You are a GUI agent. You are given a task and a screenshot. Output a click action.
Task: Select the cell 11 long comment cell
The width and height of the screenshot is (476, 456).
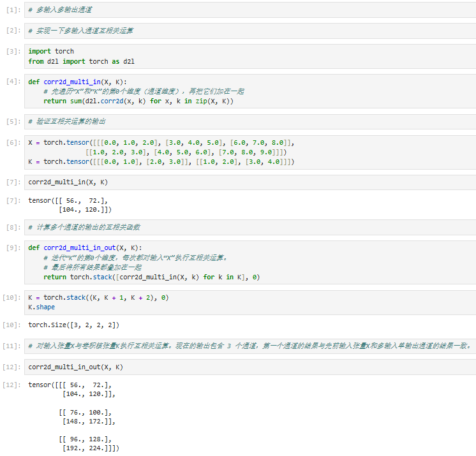click(250, 346)
